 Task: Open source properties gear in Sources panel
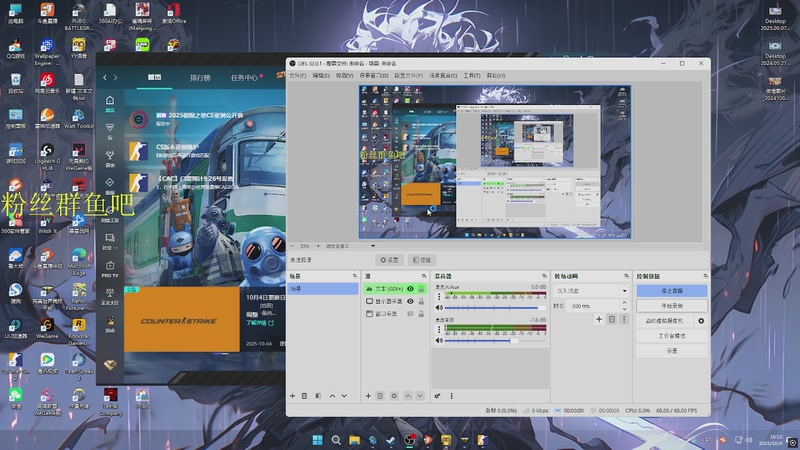(394, 396)
